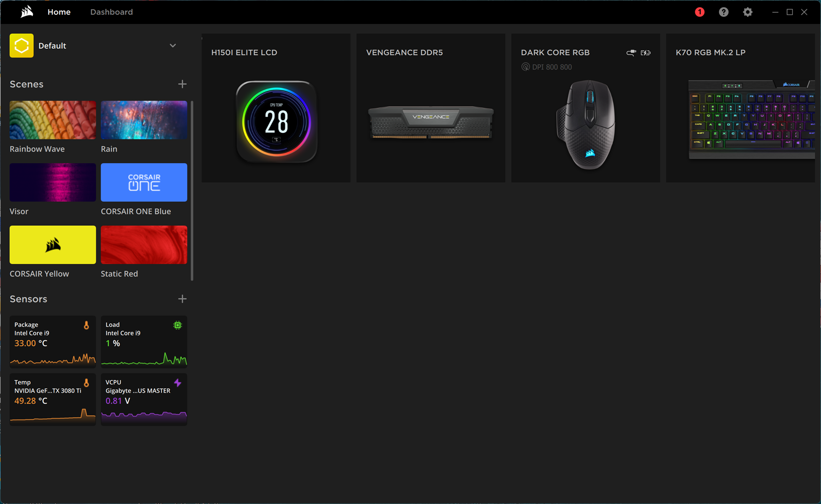Click the 'Default' profile name
The width and height of the screenshot is (821, 504).
pos(52,46)
